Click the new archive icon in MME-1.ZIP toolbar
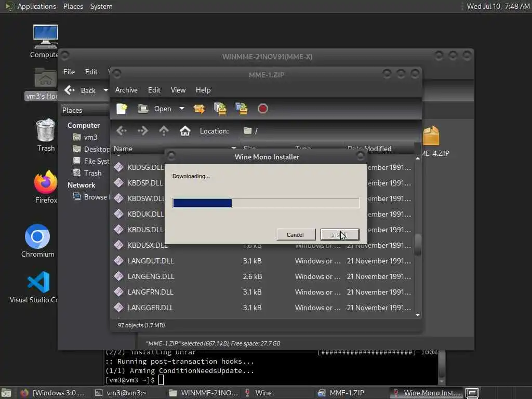The height and width of the screenshot is (399, 532). pyautogui.click(x=122, y=109)
